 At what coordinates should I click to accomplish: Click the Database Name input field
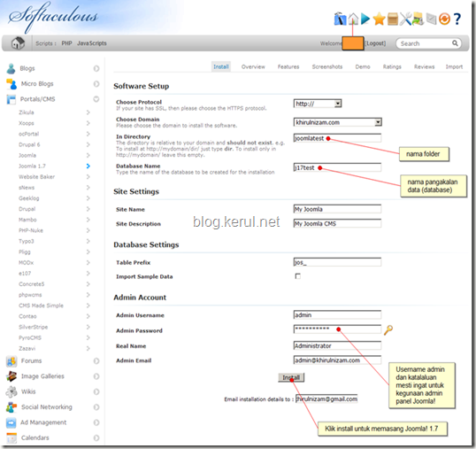[x=337, y=167]
